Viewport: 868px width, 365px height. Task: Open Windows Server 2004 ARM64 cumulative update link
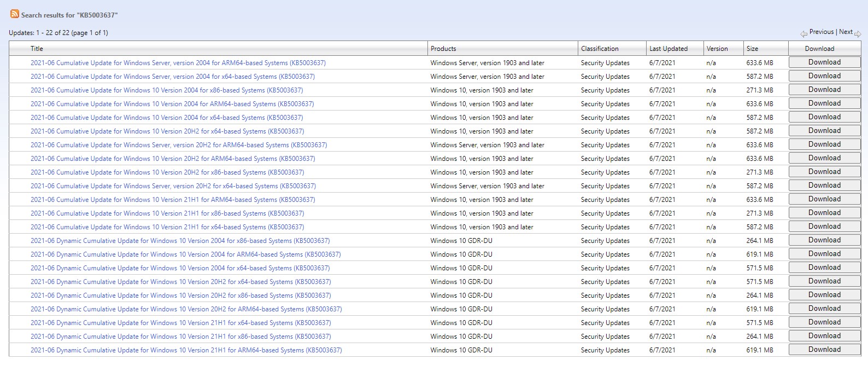178,63
